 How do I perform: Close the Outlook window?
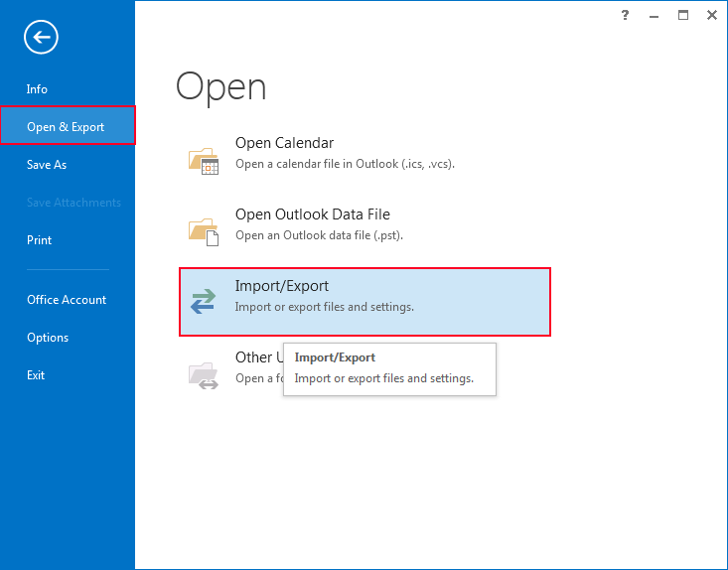click(x=712, y=15)
